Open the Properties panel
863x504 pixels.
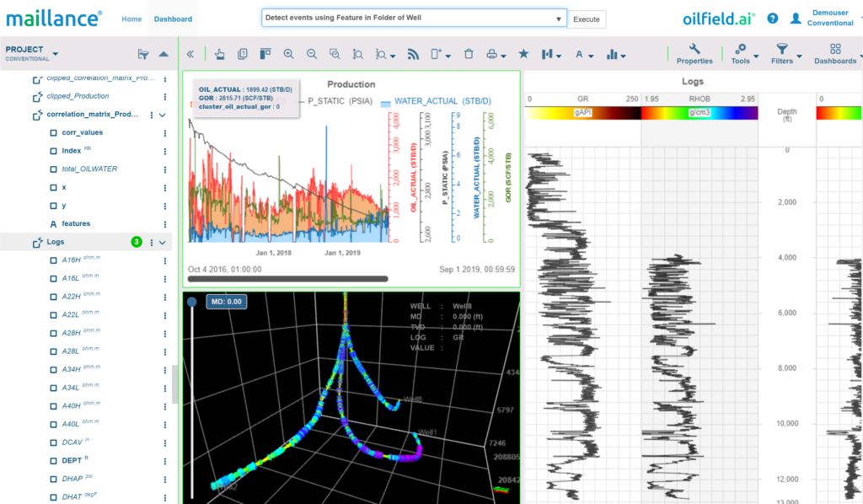click(694, 54)
